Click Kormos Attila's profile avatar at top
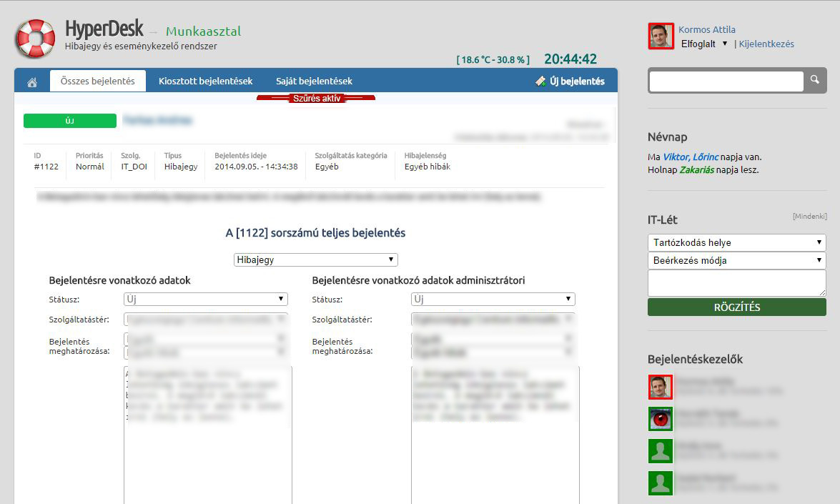The width and height of the screenshot is (840, 504). (661, 36)
